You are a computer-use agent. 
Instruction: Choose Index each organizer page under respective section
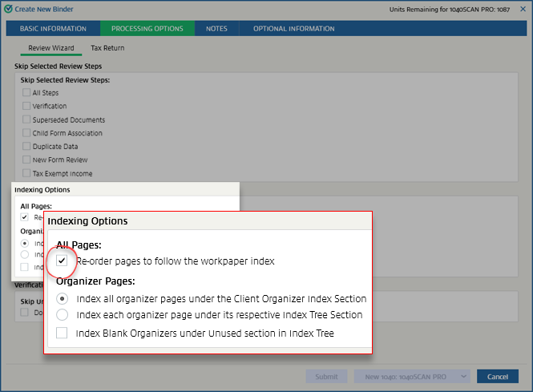[x=62, y=315]
